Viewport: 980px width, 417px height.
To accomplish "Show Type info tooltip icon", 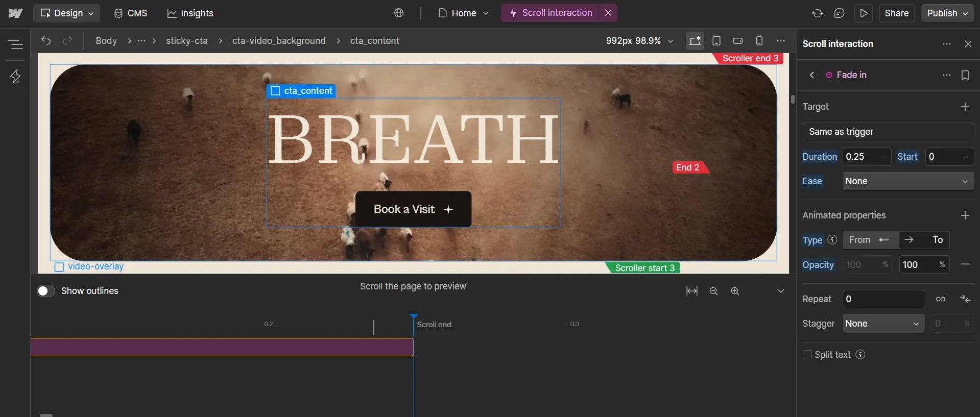I will [x=832, y=239].
